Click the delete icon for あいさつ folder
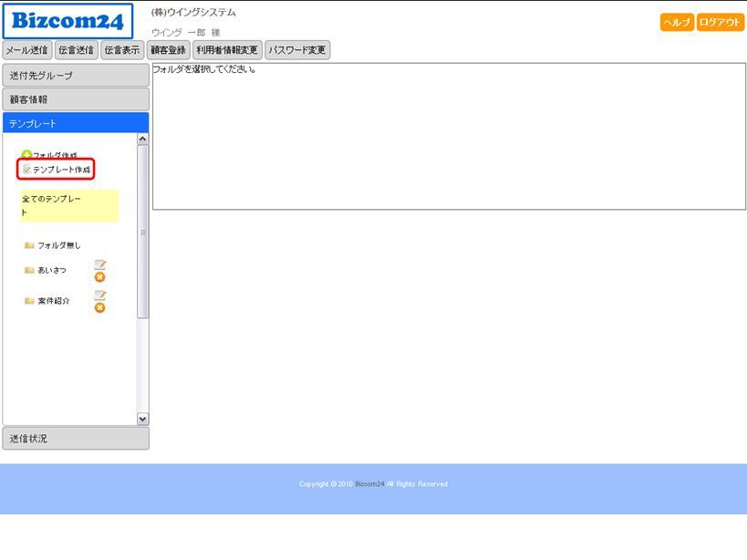This screenshot has width=747, height=560. pos(100,277)
